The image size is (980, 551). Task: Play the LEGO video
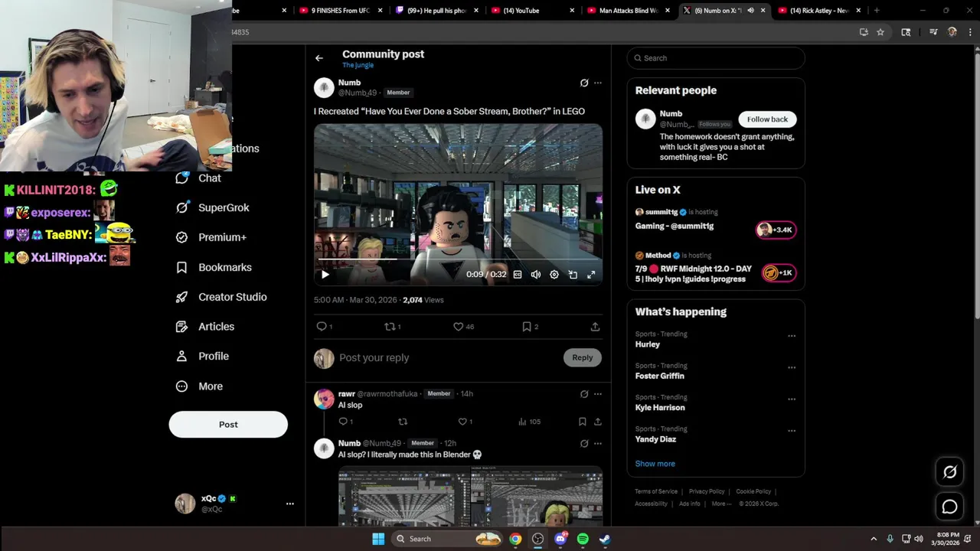[x=325, y=274]
